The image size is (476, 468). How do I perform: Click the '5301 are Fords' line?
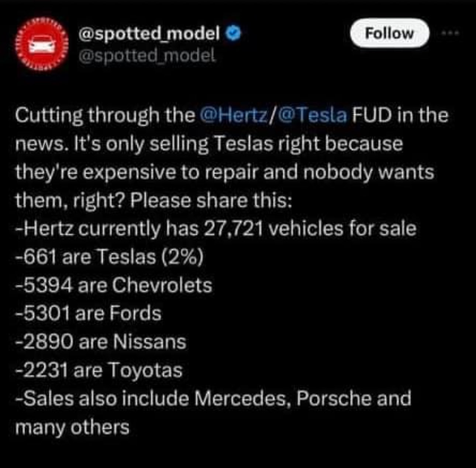[x=89, y=313]
